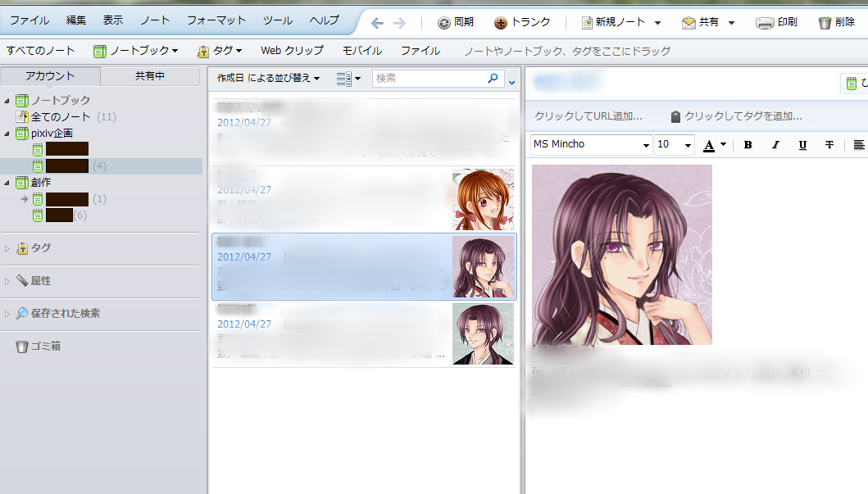Click すべてのノート shortcut

40,51
